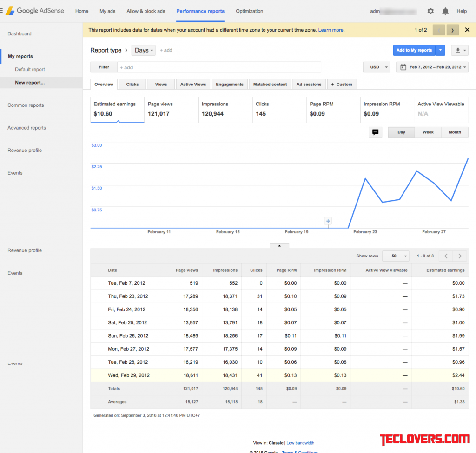Go to next notification arrow in banner
Viewport: 476px width, 453px height.
point(453,30)
